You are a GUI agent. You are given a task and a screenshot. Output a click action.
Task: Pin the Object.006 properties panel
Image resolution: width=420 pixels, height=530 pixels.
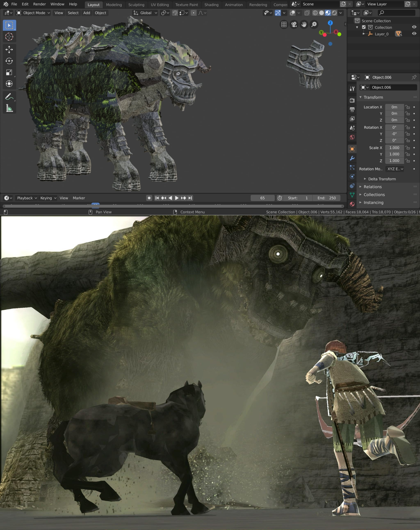pos(414,77)
